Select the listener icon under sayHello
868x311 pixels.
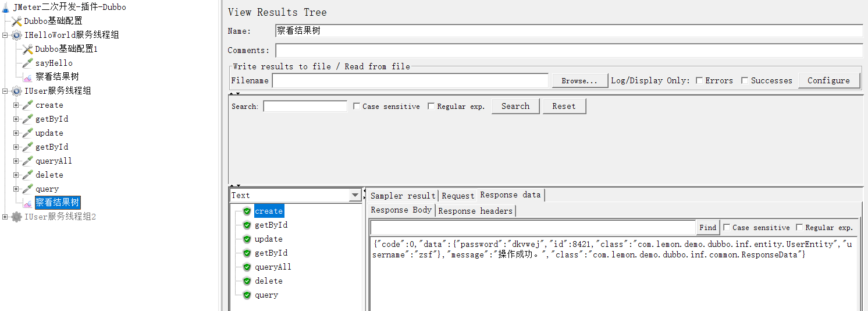[27, 77]
